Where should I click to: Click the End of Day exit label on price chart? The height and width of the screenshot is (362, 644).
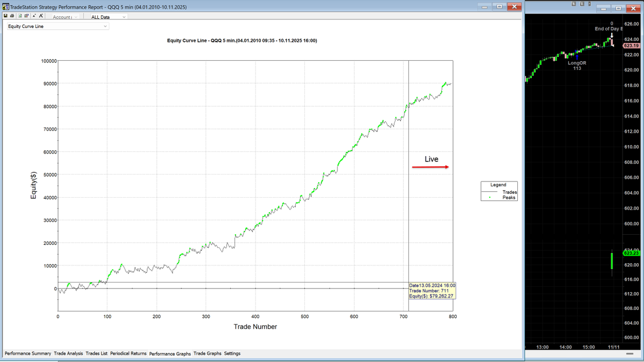point(609,28)
